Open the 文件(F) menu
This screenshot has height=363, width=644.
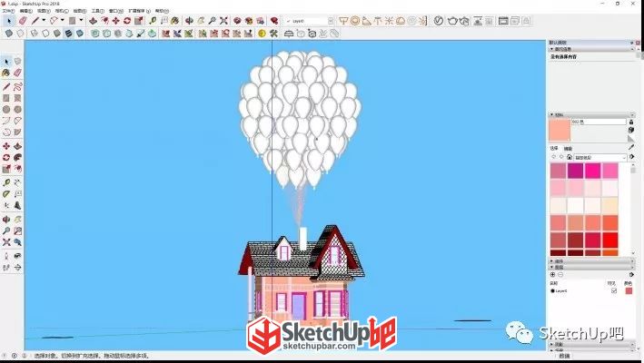8,11
